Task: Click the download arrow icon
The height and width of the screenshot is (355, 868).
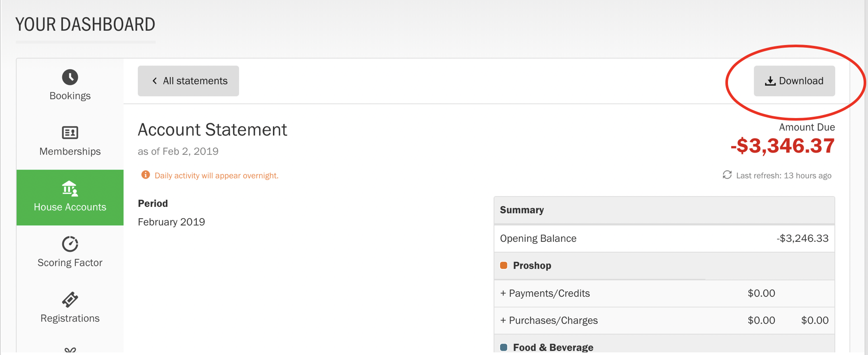Action: click(x=770, y=81)
